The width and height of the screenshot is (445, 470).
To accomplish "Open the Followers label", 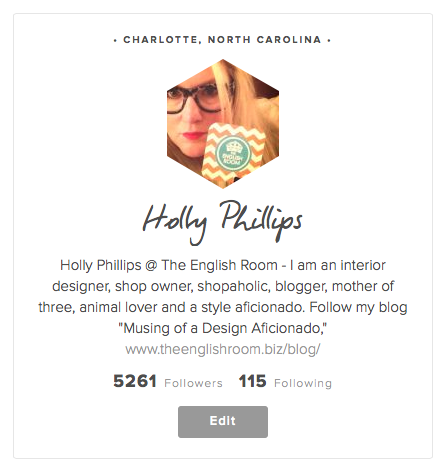I will tap(193, 383).
